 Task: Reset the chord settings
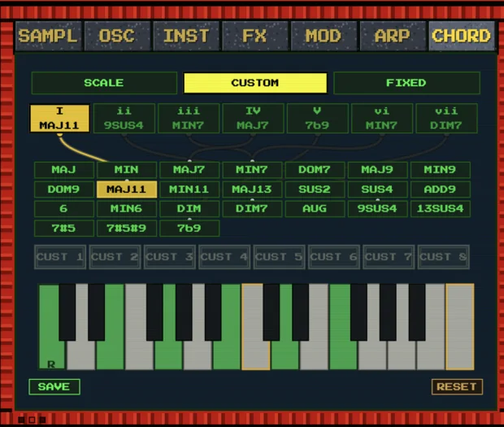coord(457,387)
